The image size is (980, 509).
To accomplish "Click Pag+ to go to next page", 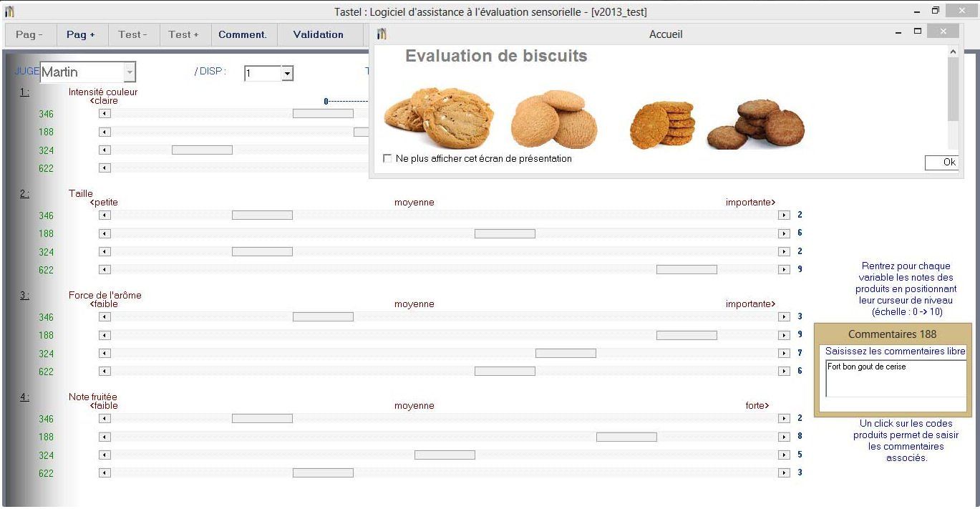I will tap(81, 34).
